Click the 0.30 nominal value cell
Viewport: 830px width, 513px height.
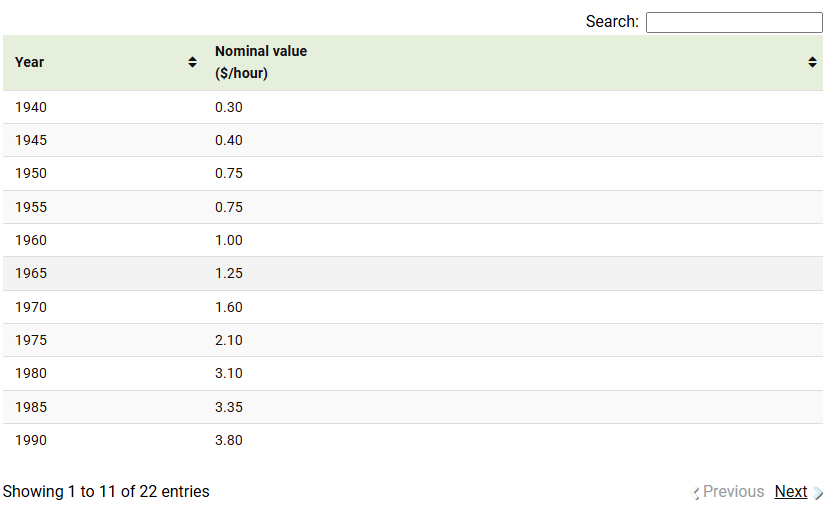pos(229,107)
